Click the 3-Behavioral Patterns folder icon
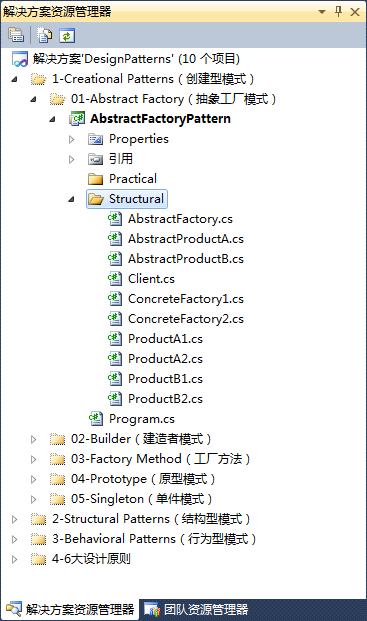 (x=38, y=539)
